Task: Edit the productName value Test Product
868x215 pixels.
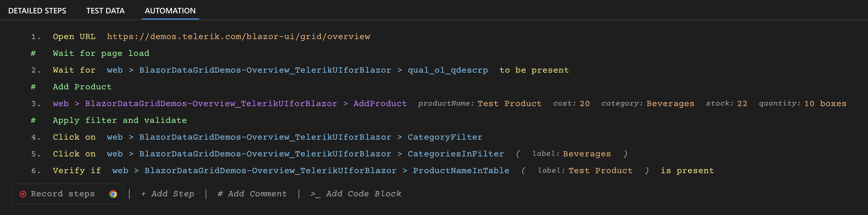Action: click(509, 104)
